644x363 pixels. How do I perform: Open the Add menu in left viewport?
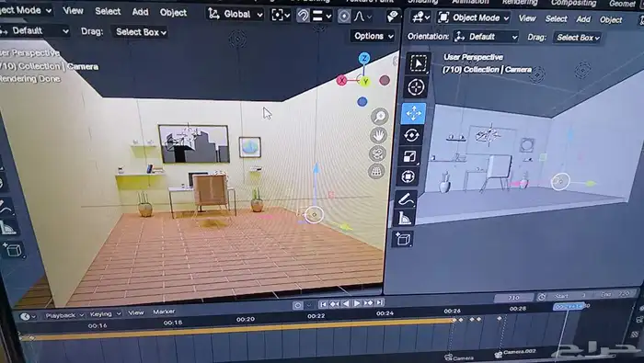coord(140,12)
